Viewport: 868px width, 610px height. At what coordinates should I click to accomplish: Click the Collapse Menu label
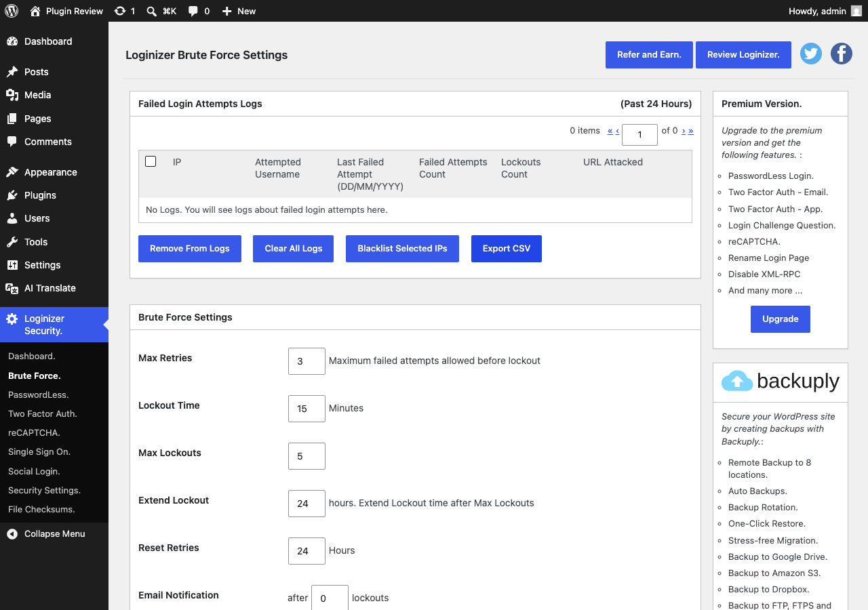[55, 534]
